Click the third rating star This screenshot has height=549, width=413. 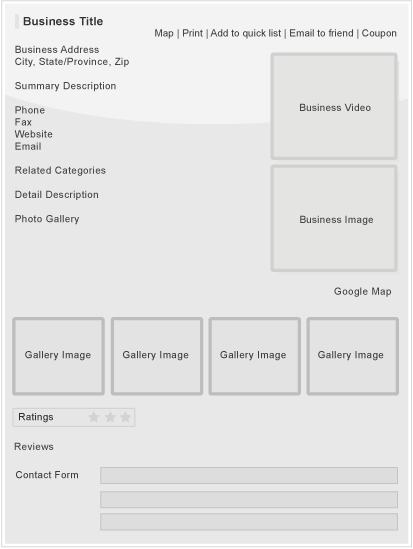[x=125, y=417]
